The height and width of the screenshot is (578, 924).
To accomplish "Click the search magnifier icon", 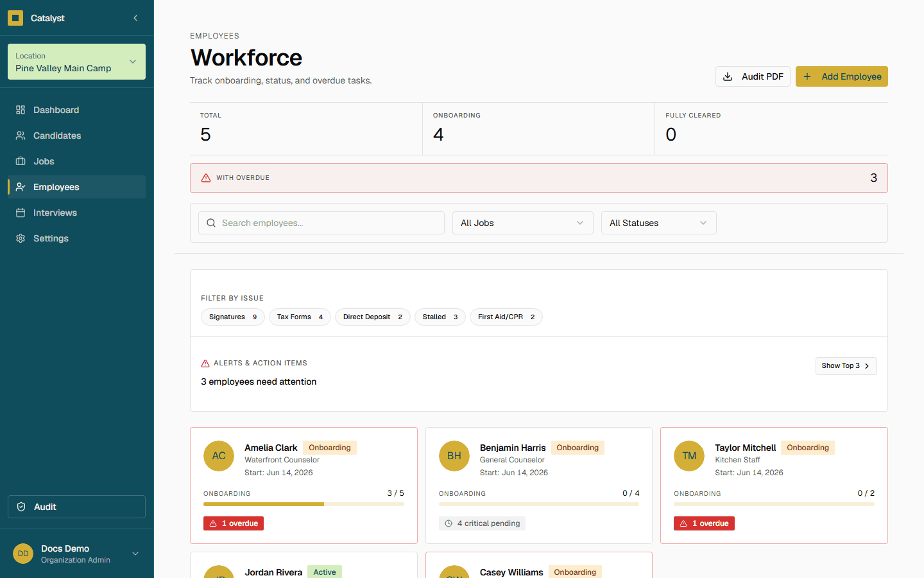I will [211, 223].
